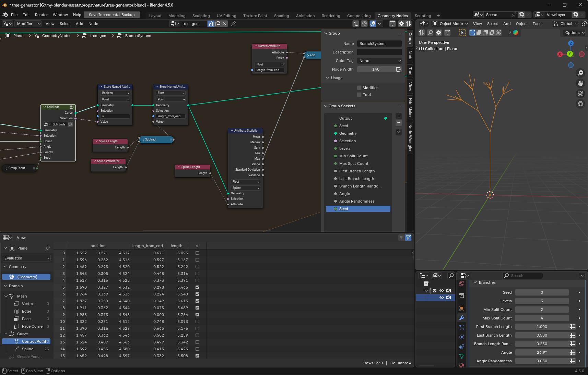588x375 pixels.
Task: Click the pin node tree icon
Action: (x=233, y=24)
